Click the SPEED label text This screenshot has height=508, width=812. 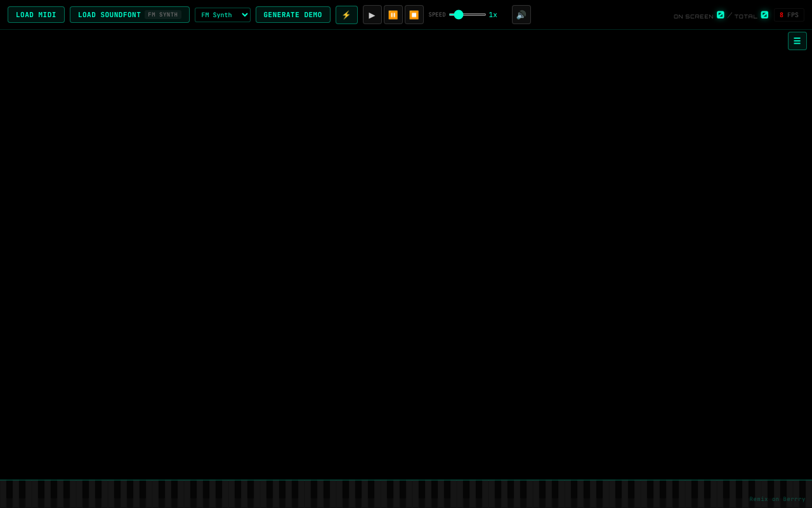tap(437, 15)
